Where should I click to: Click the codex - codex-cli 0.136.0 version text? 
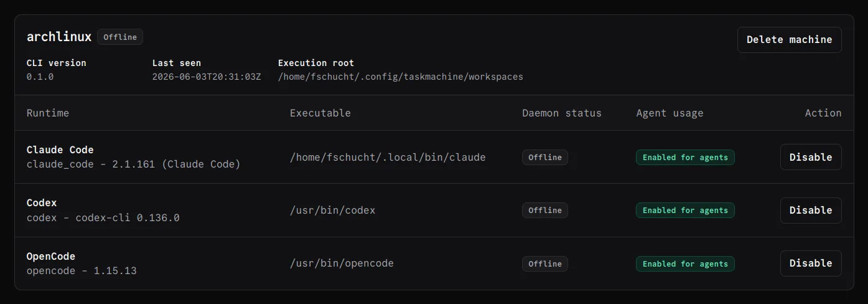tap(103, 218)
